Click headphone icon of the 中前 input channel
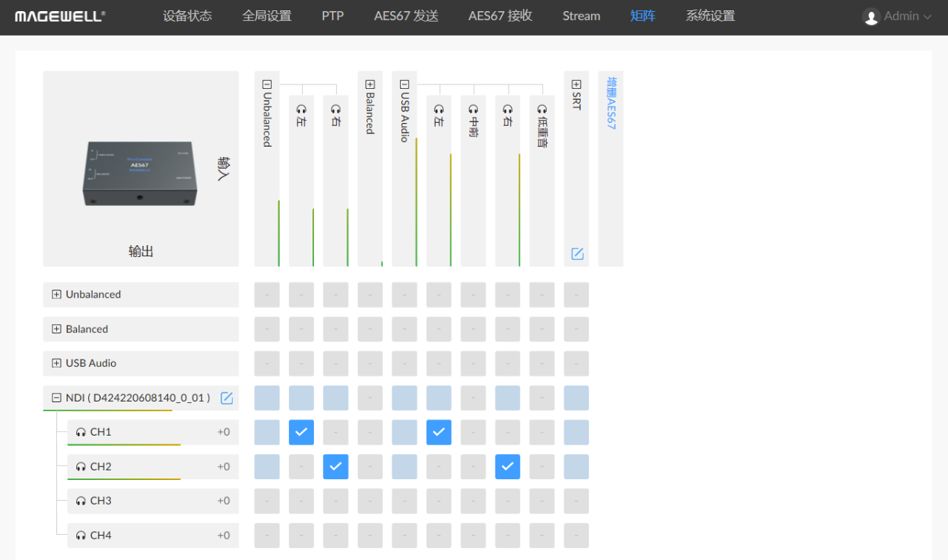Screen dimensions: 948x560 pos(473,110)
